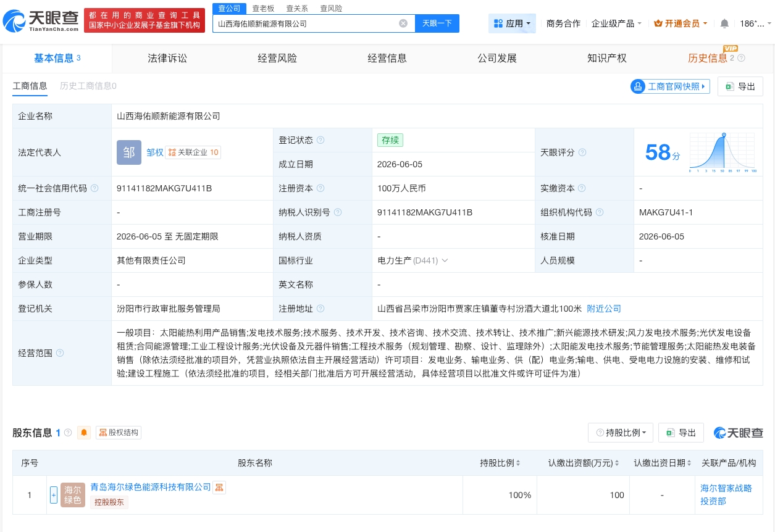Click the 关联企业 10 tag
The height and width of the screenshot is (532, 775).
193,152
